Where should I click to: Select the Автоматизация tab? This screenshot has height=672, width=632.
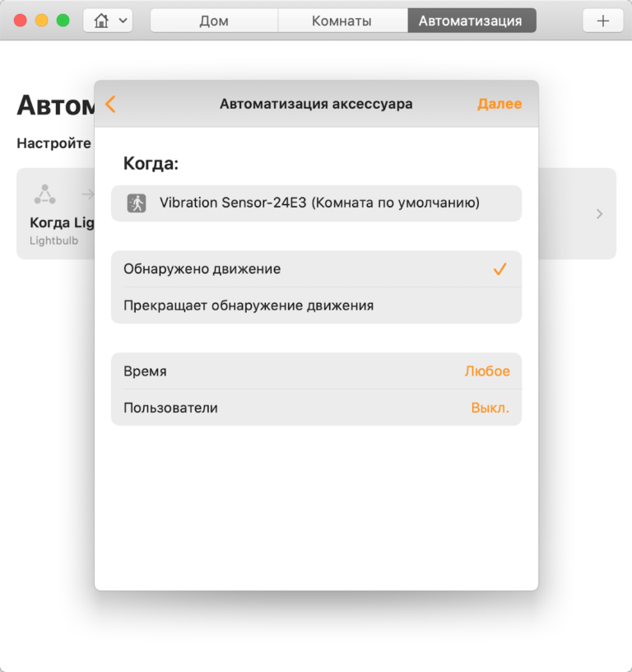click(x=472, y=21)
